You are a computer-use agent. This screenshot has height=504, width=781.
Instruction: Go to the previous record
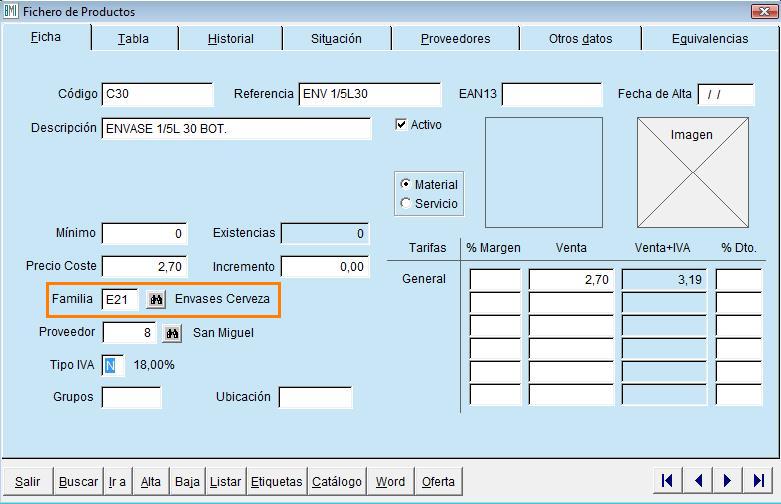pos(697,481)
